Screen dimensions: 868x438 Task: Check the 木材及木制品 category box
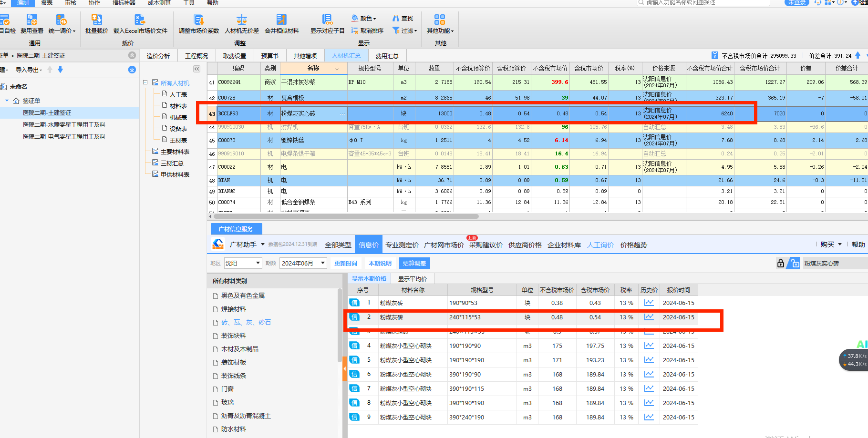[x=216, y=349]
